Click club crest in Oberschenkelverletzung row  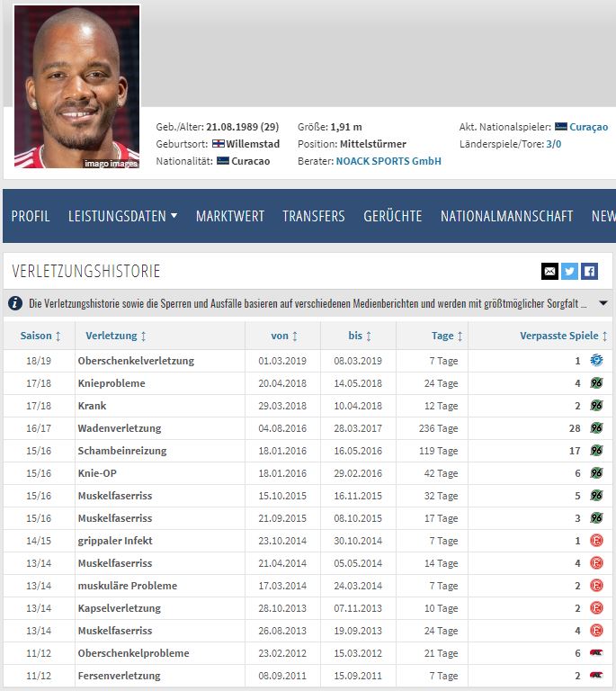click(x=596, y=361)
